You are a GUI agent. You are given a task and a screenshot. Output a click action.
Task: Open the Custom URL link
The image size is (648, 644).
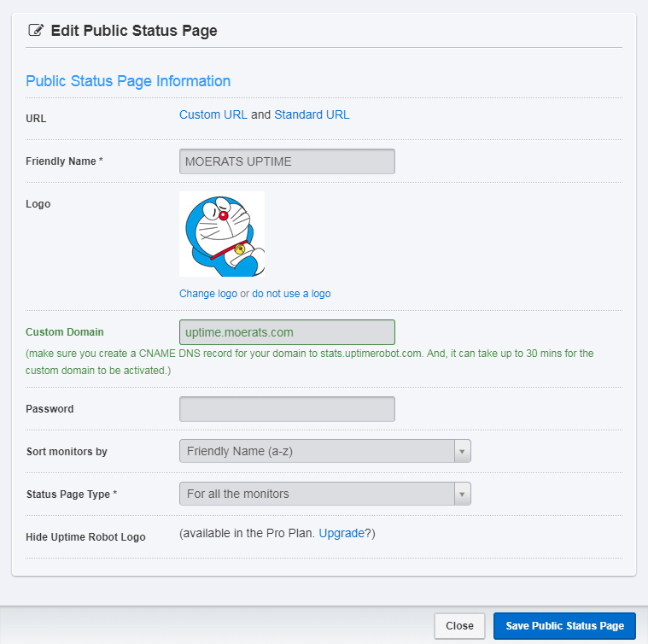(x=213, y=114)
